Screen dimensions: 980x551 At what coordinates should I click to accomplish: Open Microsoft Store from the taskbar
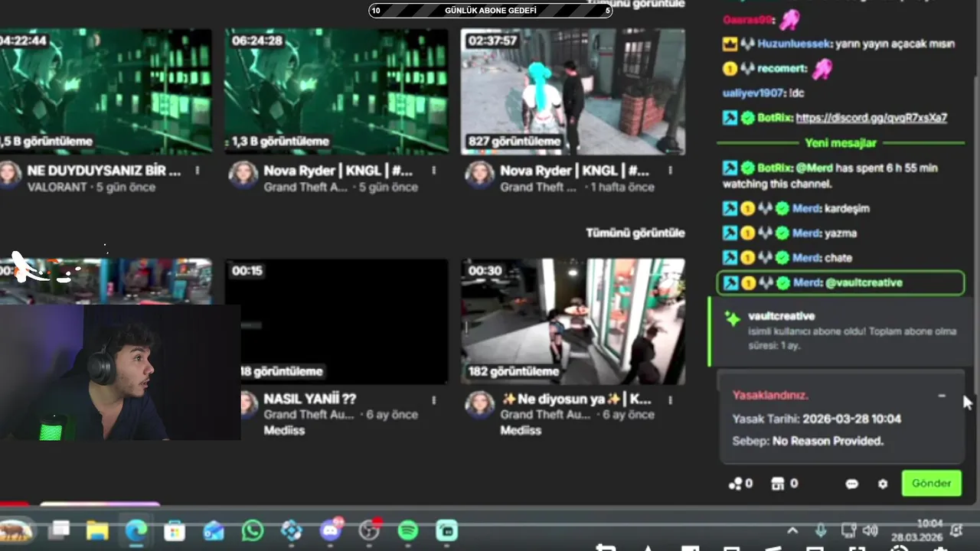(175, 530)
